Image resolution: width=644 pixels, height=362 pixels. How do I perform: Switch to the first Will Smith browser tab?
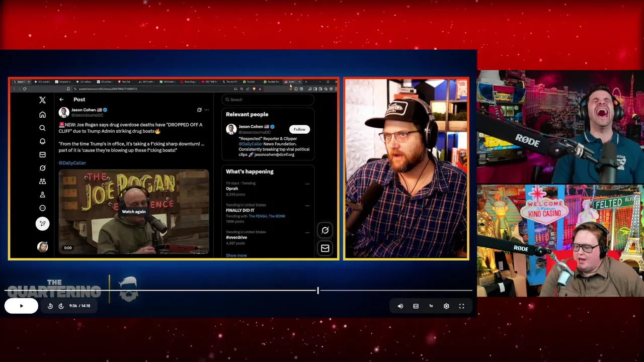[147, 81]
